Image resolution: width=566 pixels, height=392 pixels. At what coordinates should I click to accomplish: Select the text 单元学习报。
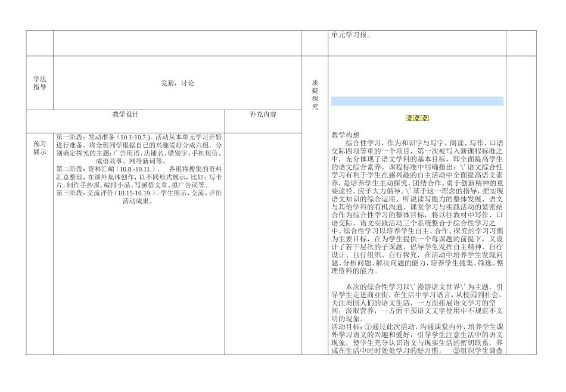[x=352, y=35]
